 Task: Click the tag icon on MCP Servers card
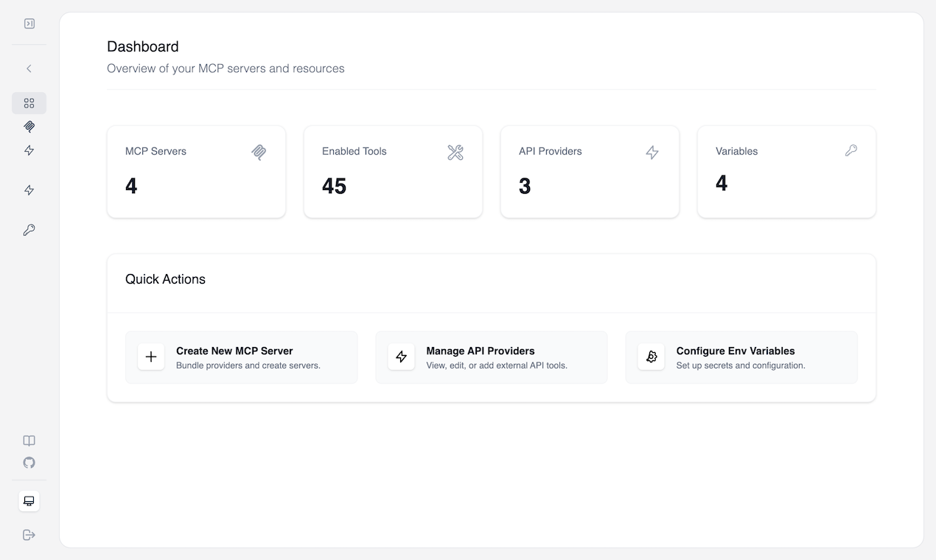pyautogui.click(x=259, y=153)
